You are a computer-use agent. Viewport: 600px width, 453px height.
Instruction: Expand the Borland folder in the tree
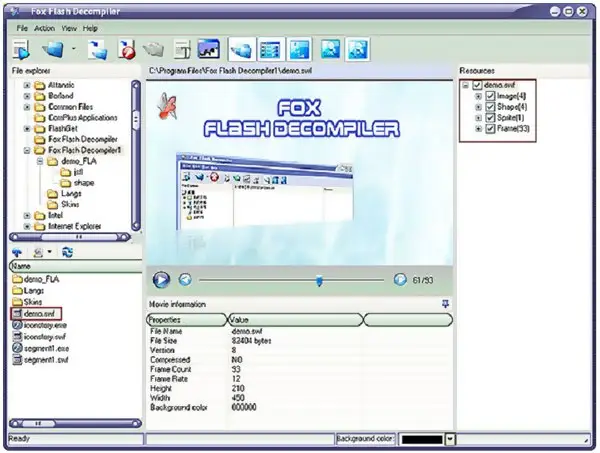point(27,96)
